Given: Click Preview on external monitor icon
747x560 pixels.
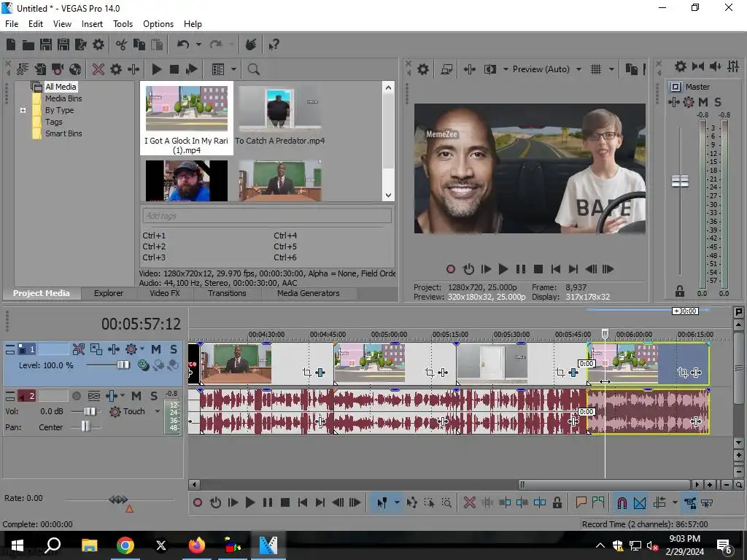Looking at the screenshot, I should click(x=446, y=69).
